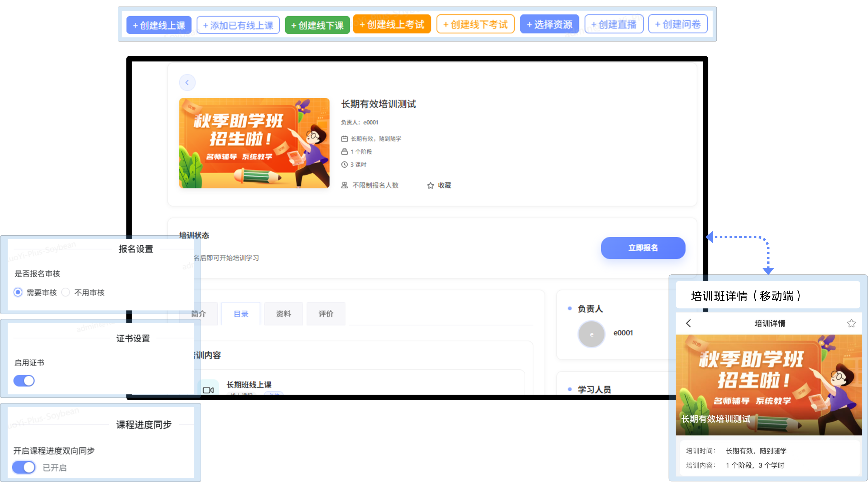The image size is (868, 482).
Task: Click the 培训状态 heading
Action: point(194,235)
